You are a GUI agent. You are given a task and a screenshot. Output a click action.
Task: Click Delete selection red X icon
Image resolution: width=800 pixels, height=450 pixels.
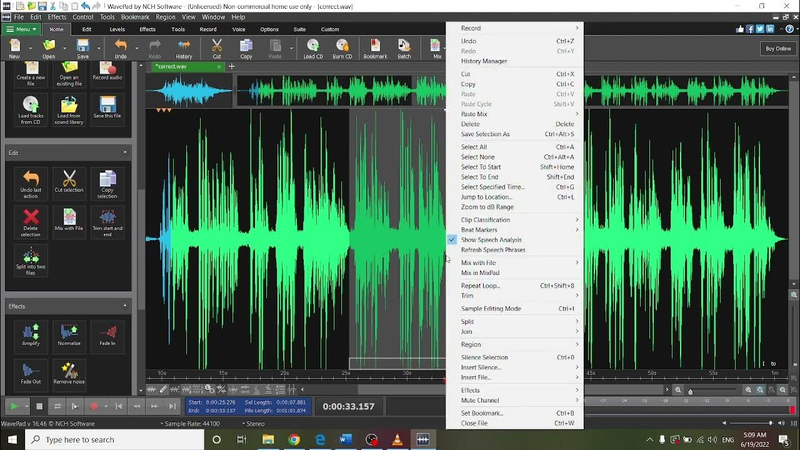click(31, 221)
